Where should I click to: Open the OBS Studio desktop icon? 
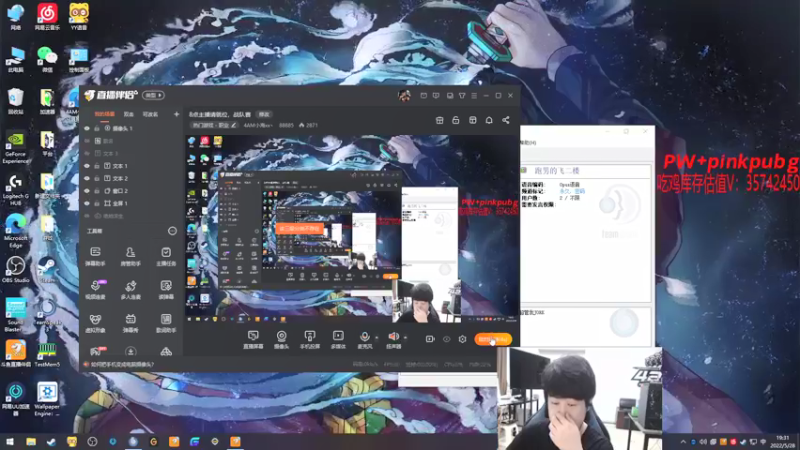(x=15, y=269)
